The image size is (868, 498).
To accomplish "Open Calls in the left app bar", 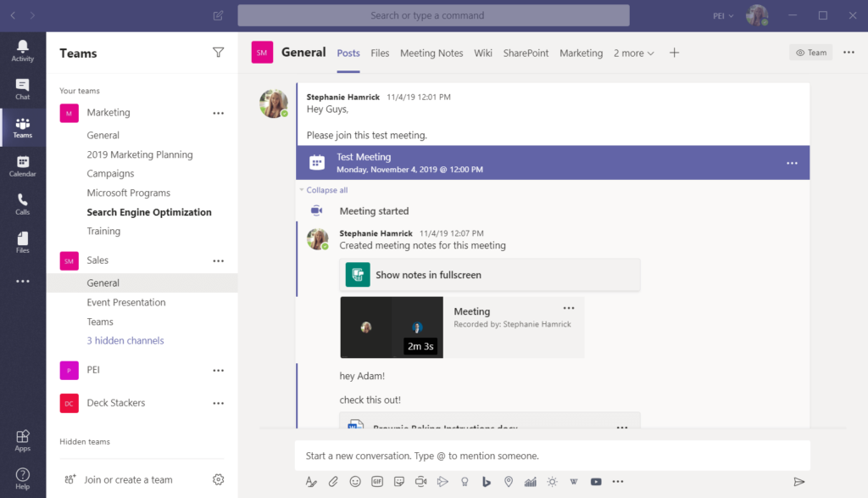I will tap(23, 204).
